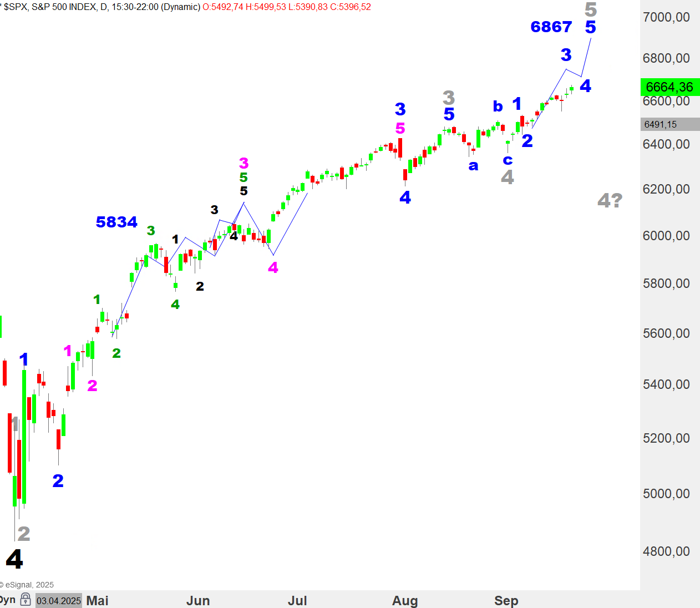Select the blue wave label 'a'
Screen dimensions: 700x608
pos(473,166)
